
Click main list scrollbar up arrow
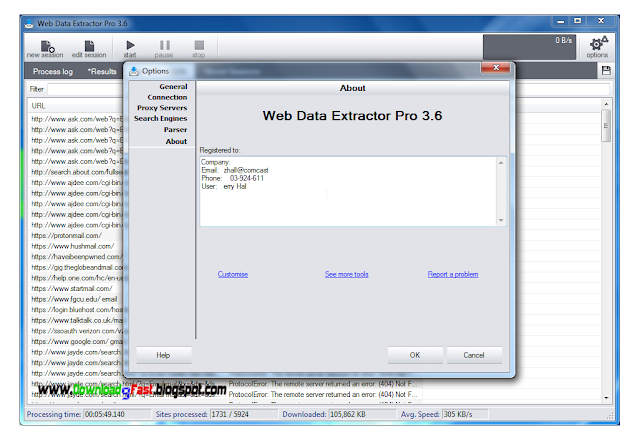point(606,104)
